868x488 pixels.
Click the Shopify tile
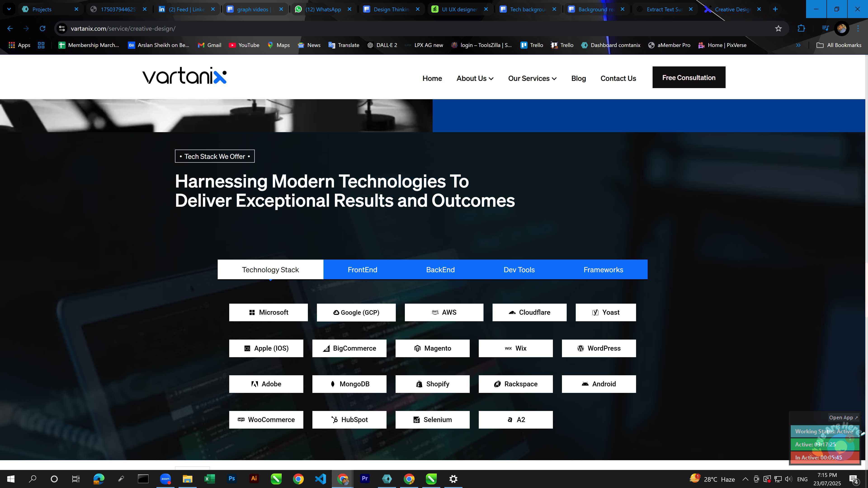tap(432, 384)
